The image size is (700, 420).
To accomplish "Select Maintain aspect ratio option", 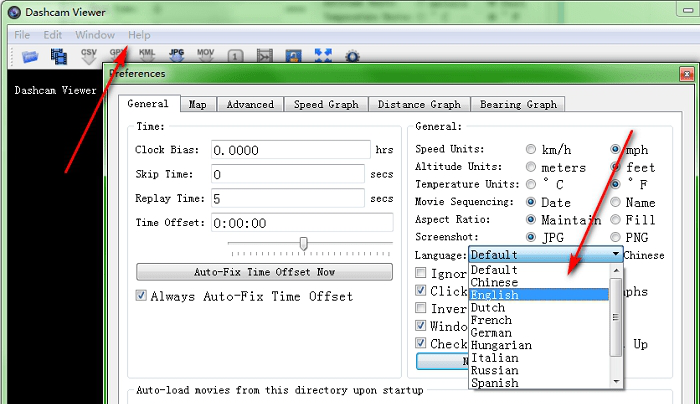I will click(x=530, y=220).
